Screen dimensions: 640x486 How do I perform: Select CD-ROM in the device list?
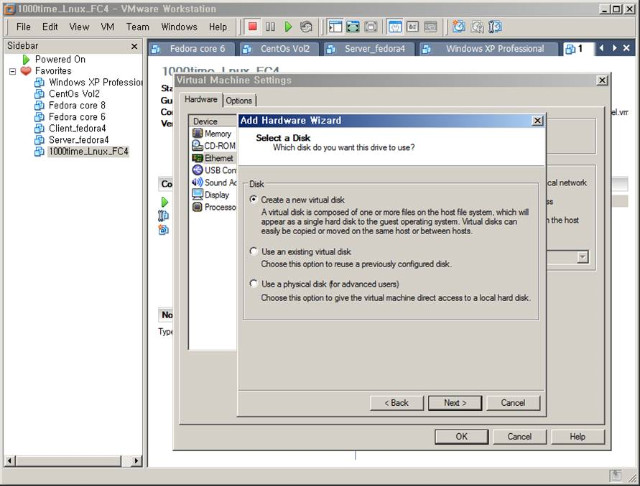coord(213,146)
